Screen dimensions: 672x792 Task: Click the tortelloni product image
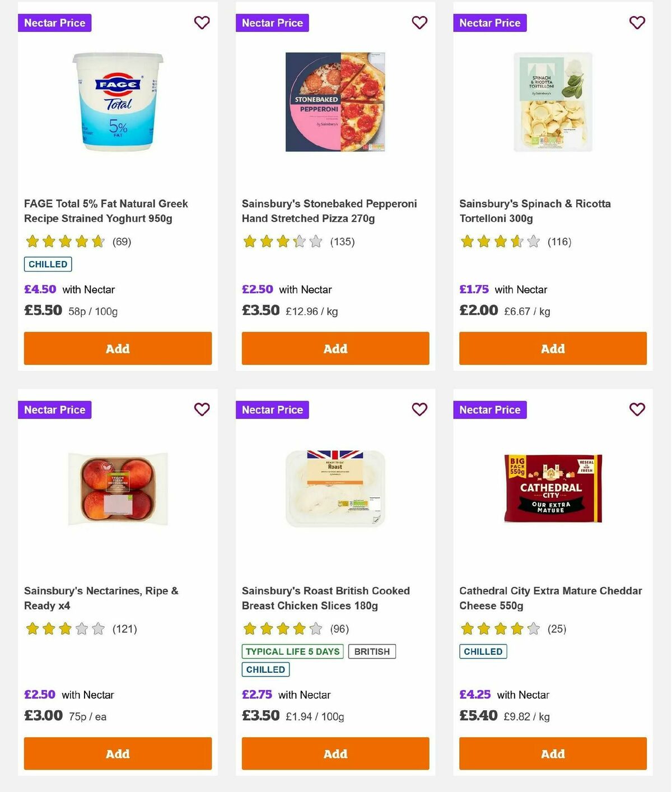click(x=553, y=102)
